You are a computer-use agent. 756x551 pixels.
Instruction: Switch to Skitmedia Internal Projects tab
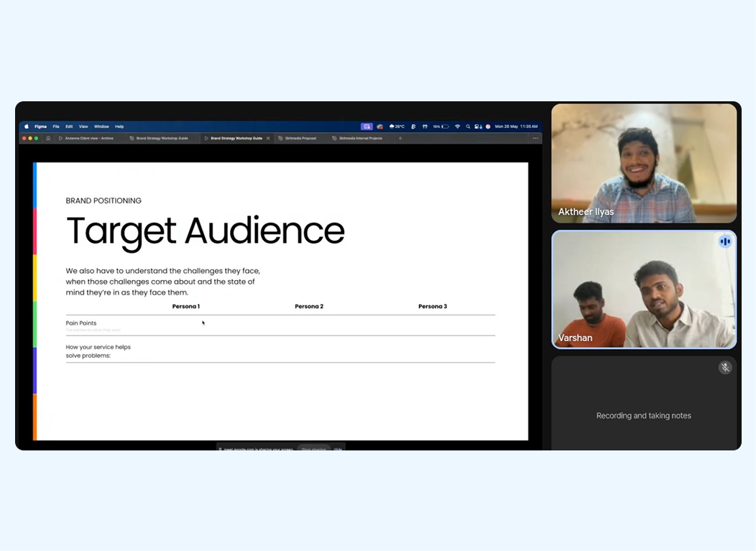click(360, 138)
